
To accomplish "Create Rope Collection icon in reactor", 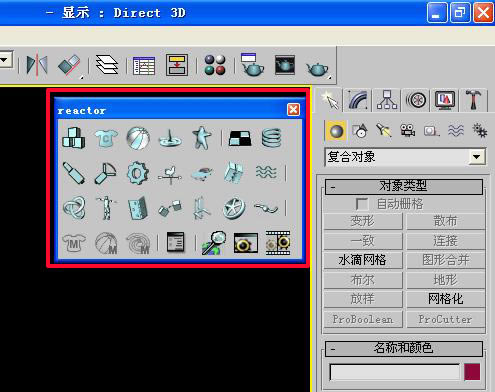I will pos(170,139).
